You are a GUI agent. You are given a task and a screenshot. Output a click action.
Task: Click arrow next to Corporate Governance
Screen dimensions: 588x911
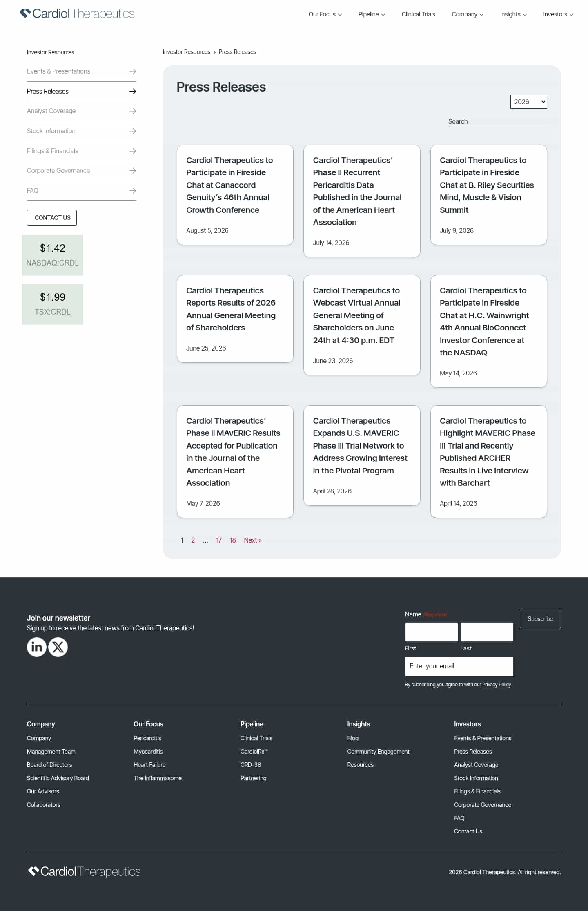pos(133,171)
